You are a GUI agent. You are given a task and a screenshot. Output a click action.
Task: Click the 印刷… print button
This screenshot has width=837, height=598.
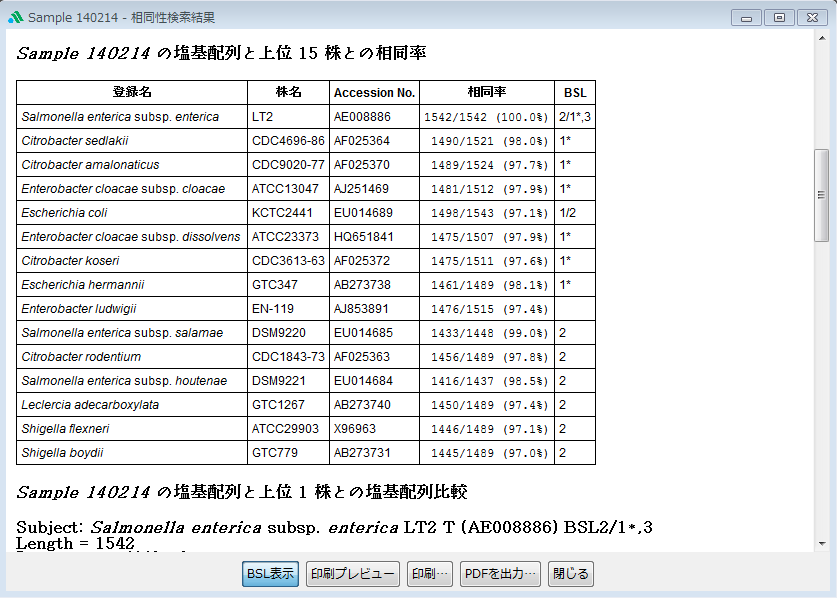pyautogui.click(x=429, y=574)
